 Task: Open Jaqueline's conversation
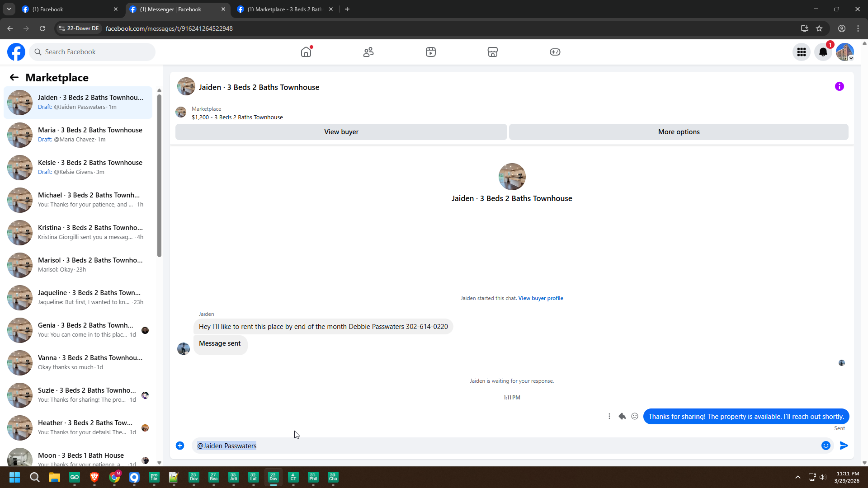click(x=78, y=298)
